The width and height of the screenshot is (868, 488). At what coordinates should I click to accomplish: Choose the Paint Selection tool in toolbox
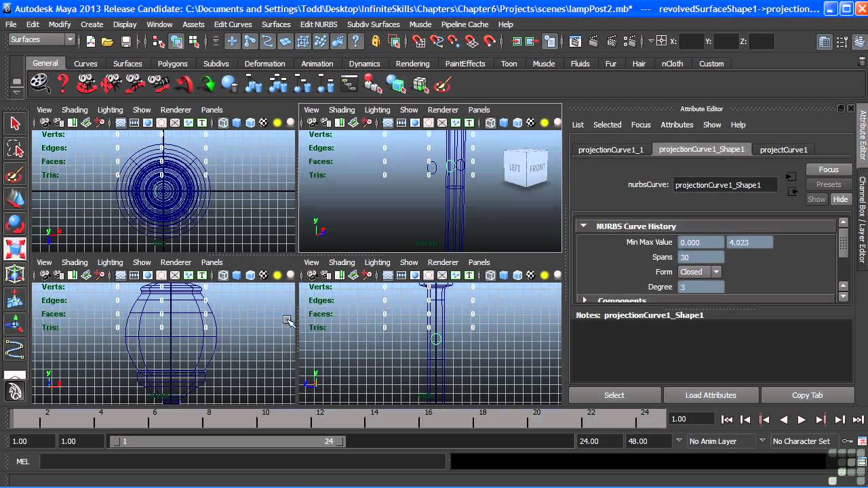(15, 174)
